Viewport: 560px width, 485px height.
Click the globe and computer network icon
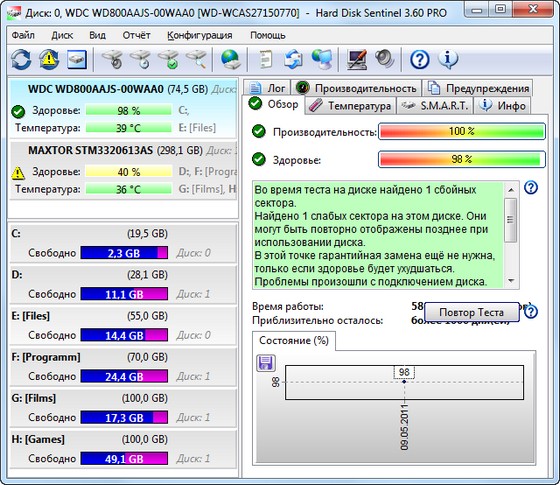pyautogui.click(x=322, y=59)
